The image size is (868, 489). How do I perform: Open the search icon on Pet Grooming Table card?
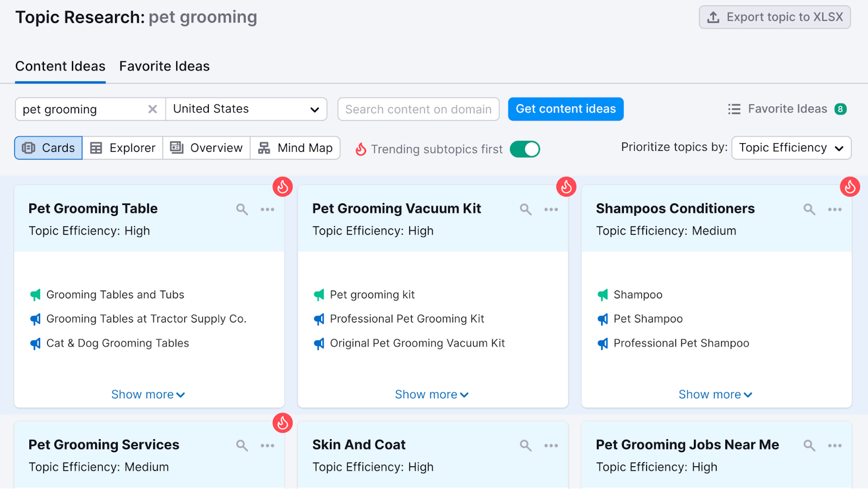tap(241, 209)
